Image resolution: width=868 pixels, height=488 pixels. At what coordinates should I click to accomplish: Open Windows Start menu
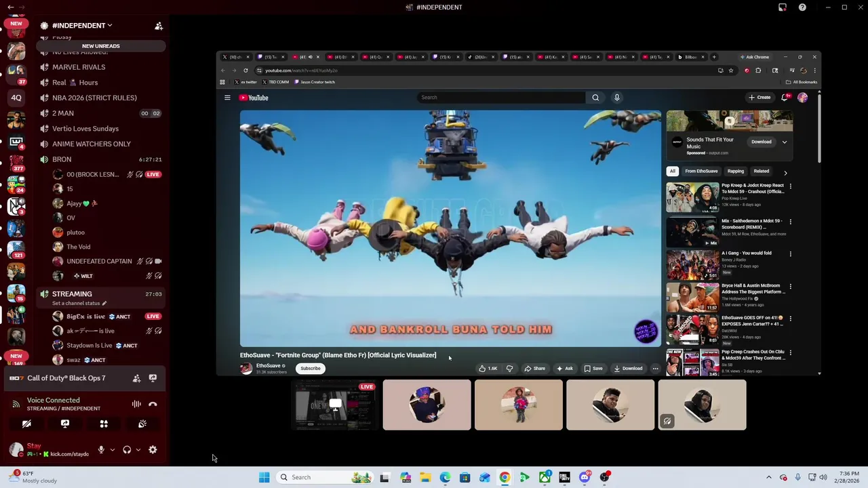[264, 477]
